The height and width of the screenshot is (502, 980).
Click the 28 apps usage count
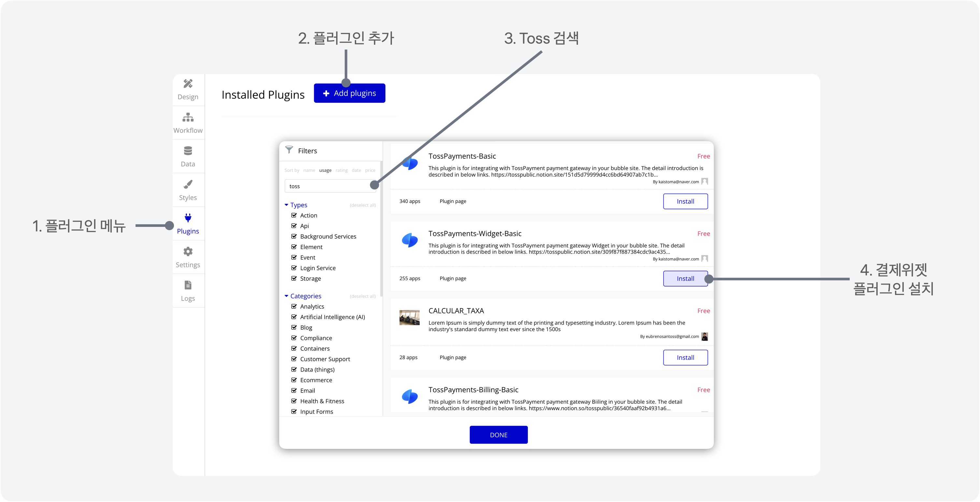408,358
